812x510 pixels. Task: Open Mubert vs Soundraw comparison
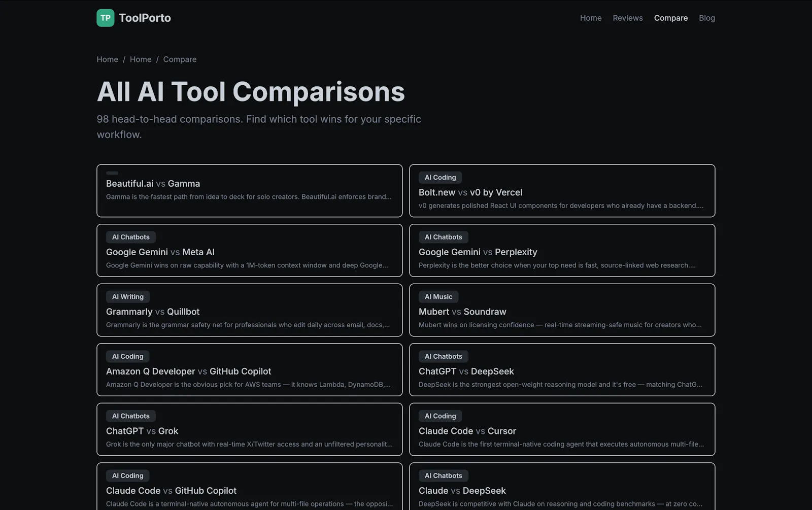[x=562, y=310]
